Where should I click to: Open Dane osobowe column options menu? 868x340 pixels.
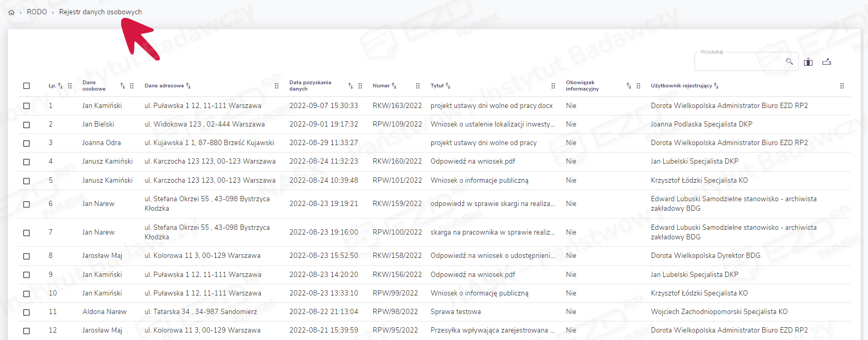[132, 86]
